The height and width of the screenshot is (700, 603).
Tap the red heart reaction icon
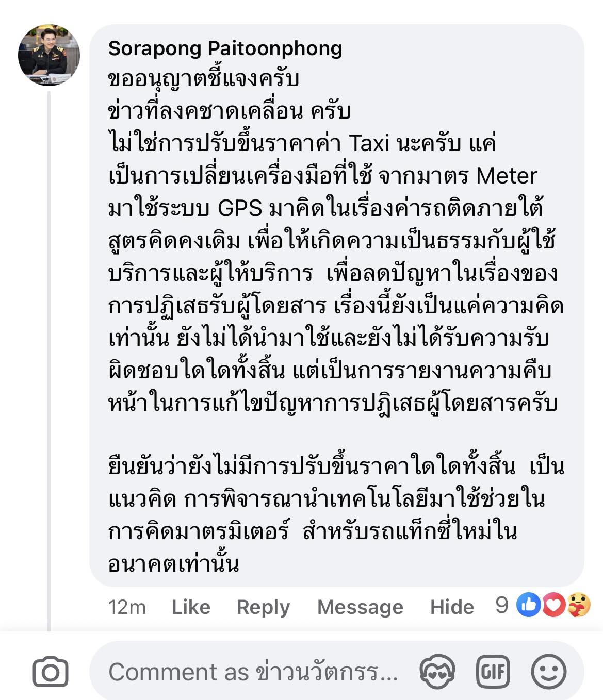click(553, 606)
